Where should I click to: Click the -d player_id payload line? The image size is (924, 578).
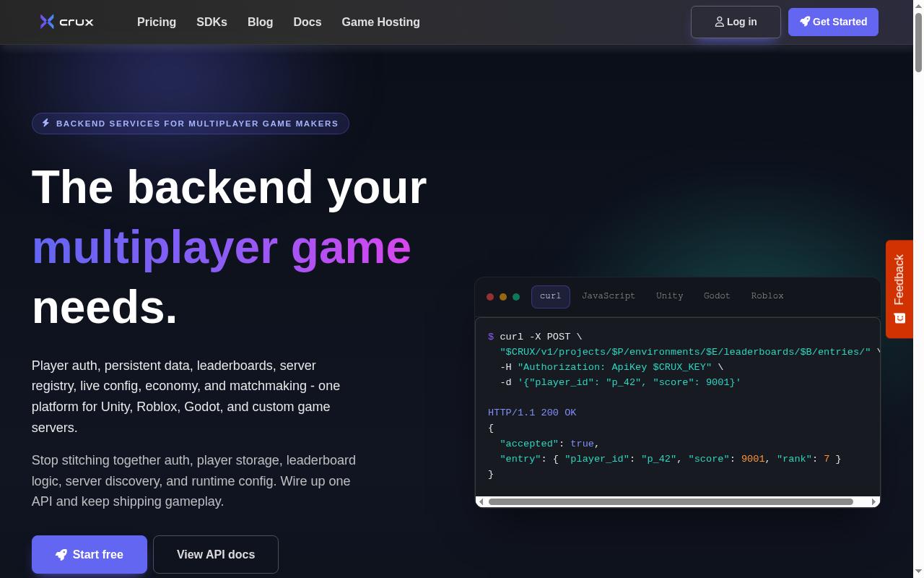point(620,382)
